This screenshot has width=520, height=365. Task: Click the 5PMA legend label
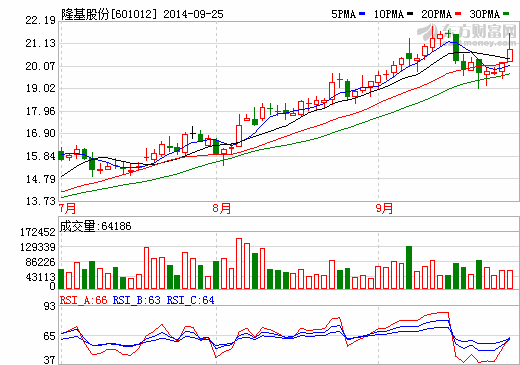(343, 14)
